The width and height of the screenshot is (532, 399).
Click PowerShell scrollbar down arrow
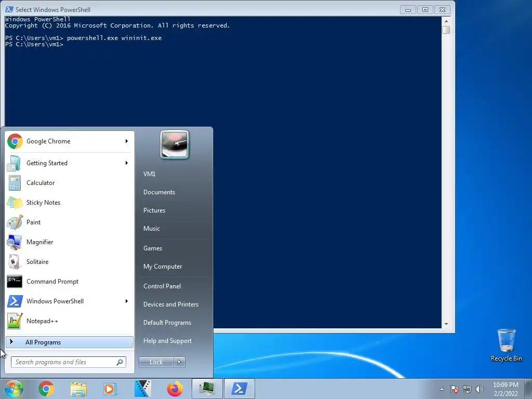click(x=446, y=324)
